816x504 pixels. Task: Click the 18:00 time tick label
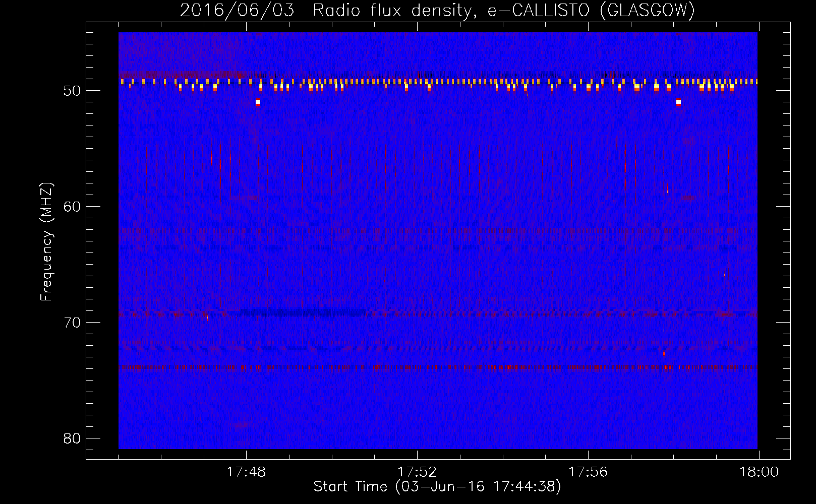coord(759,472)
